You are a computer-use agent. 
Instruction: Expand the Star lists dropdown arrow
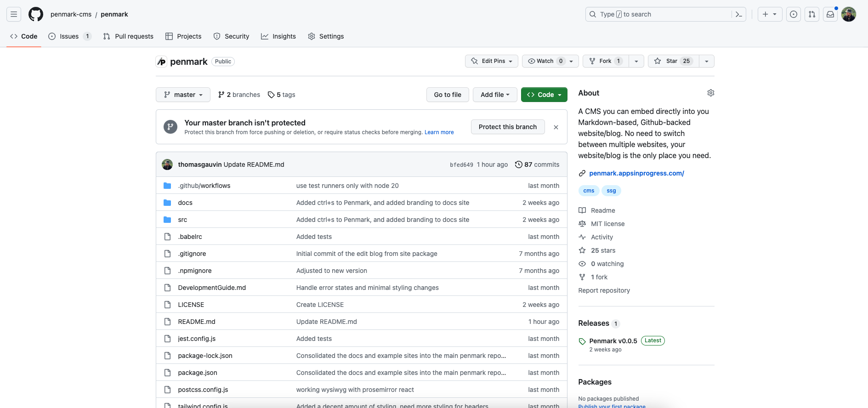click(707, 61)
